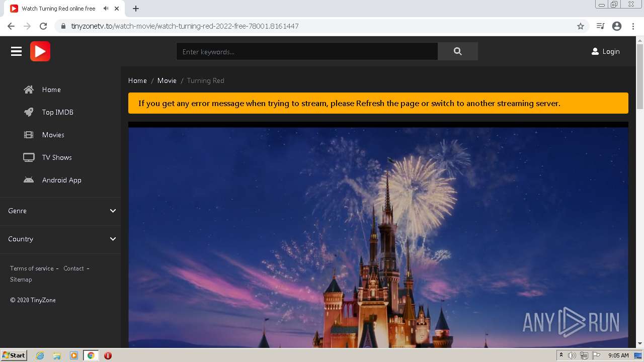The height and width of the screenshot is (362, 644).
Task: Click the Action Center flag tray icon
Action: pos(596,355)
